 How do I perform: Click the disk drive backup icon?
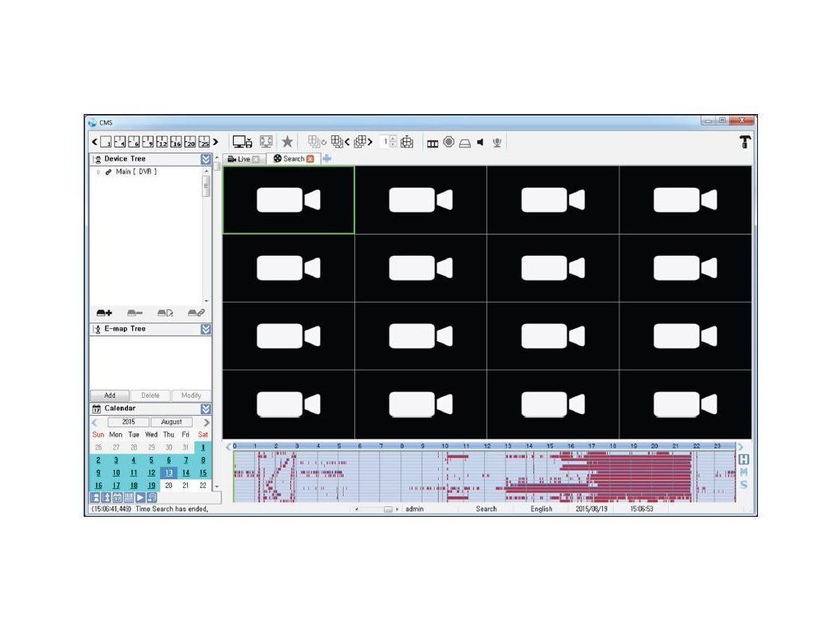(x=465, y=143)
